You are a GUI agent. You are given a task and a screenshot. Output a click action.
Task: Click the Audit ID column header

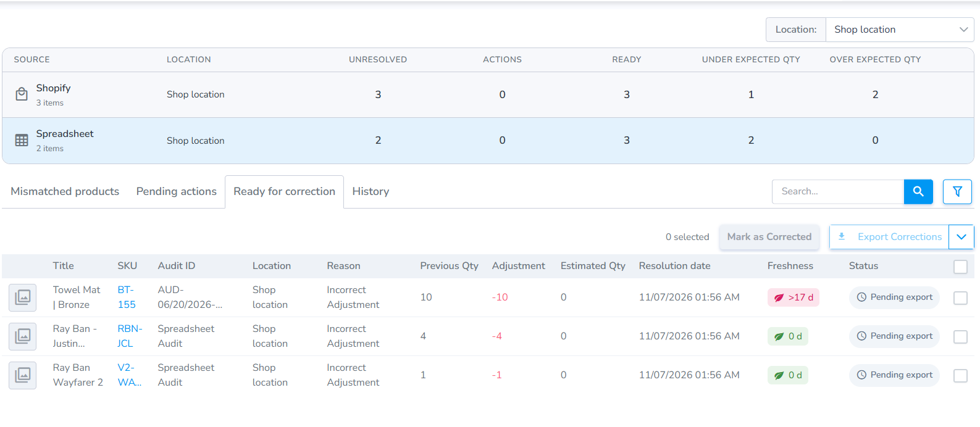176,266
